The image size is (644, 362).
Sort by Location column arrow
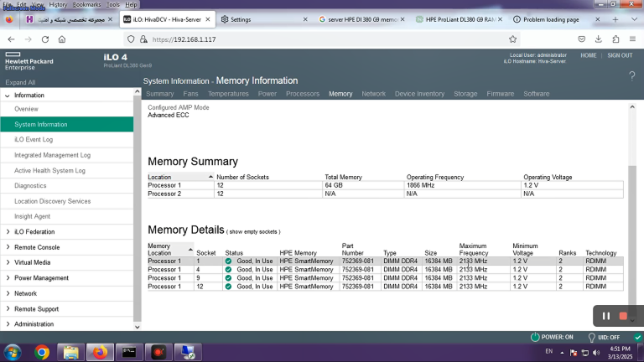tap(210, 177)
